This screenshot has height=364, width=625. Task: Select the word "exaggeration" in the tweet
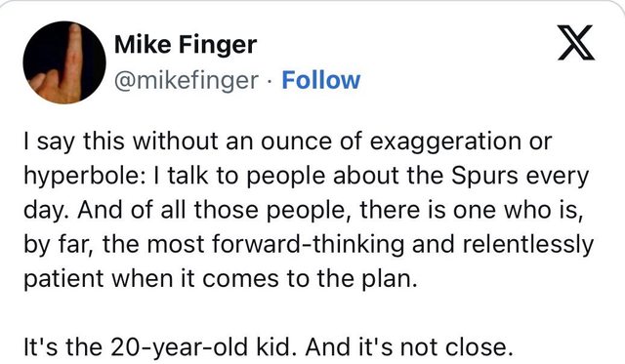445,142
